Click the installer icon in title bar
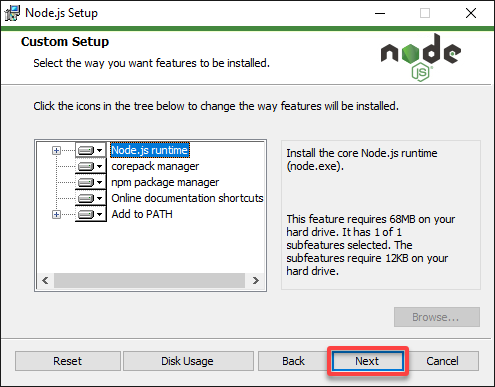Viewport: 495px width, 387px height. tap(12, 13)
